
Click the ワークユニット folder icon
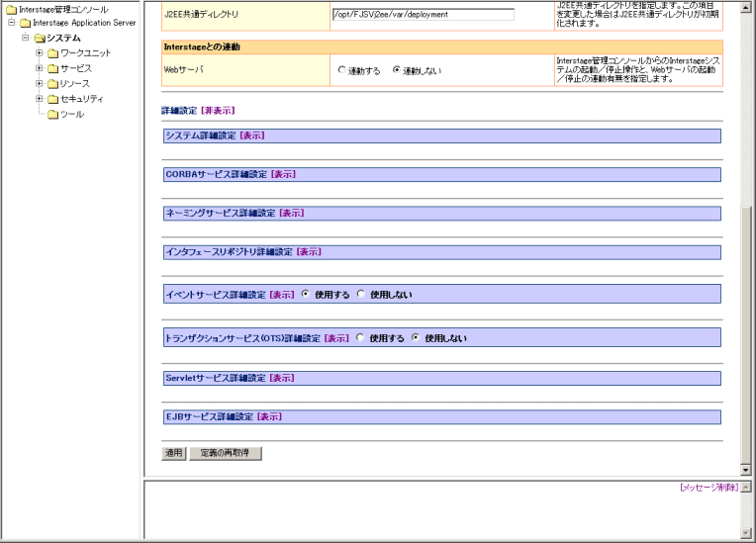(52, 53)
